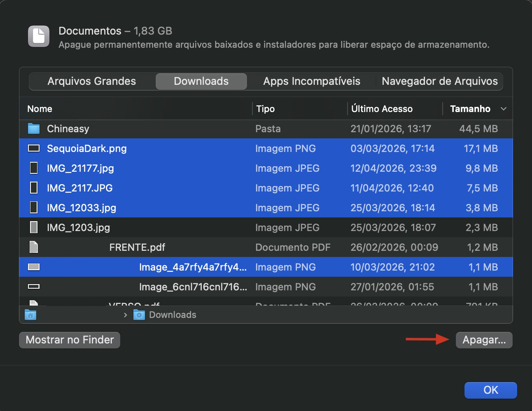Open the Apps Incompatíveis tab

pyautogui.click(x=312, y=81)
